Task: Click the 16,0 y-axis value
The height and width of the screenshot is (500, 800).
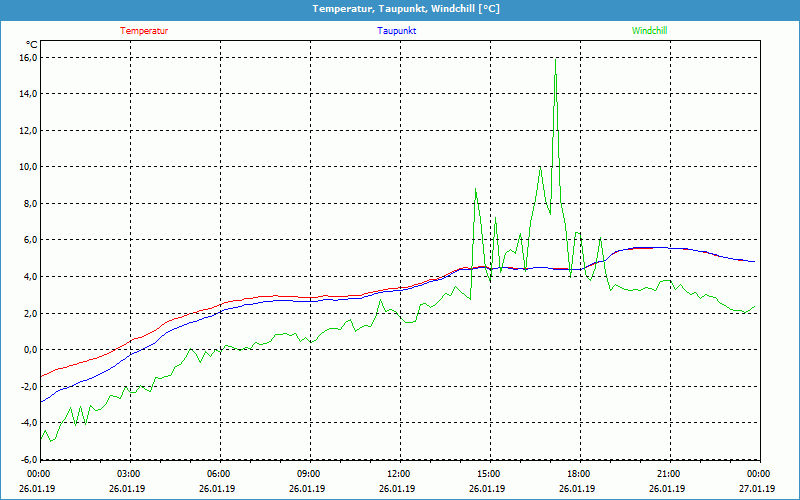Action: (28, 58)
